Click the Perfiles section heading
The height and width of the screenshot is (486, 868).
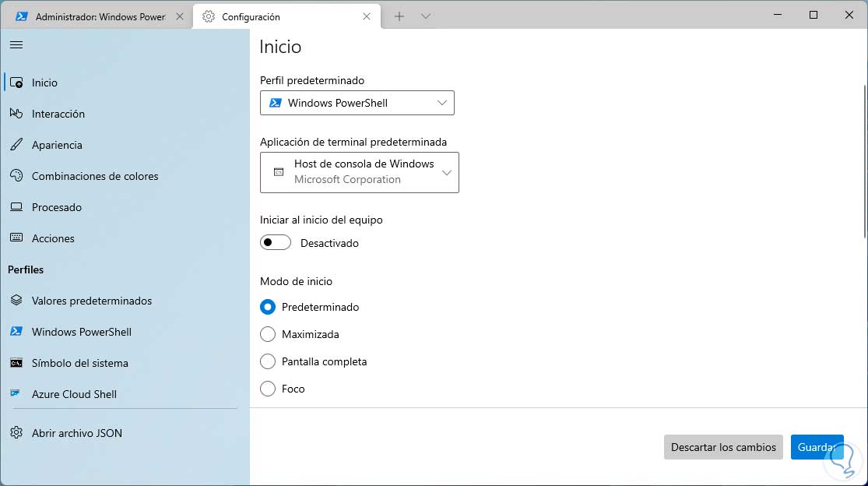pyautogui.click(x=26, y=269)
